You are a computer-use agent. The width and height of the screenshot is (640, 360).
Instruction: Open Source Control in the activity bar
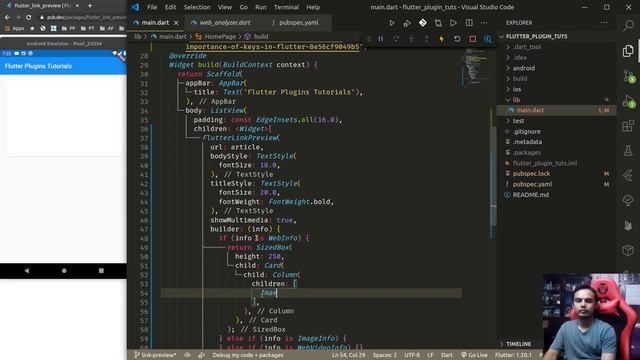coord(629,76)
